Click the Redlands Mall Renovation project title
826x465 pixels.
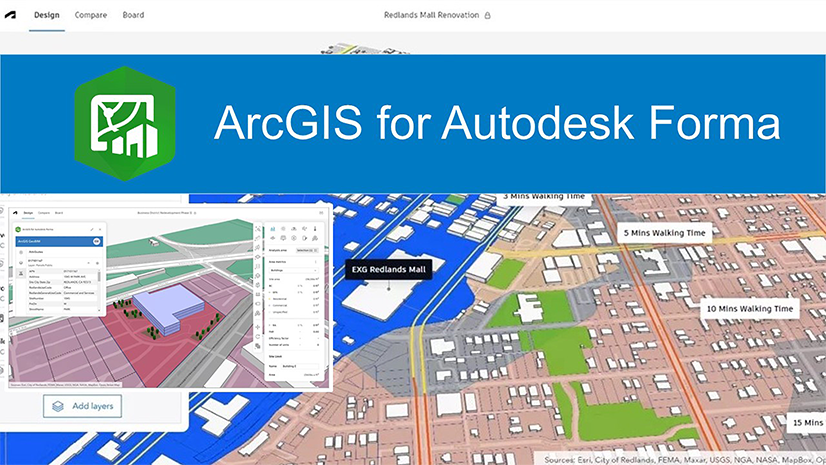click(x=431, y=15)
